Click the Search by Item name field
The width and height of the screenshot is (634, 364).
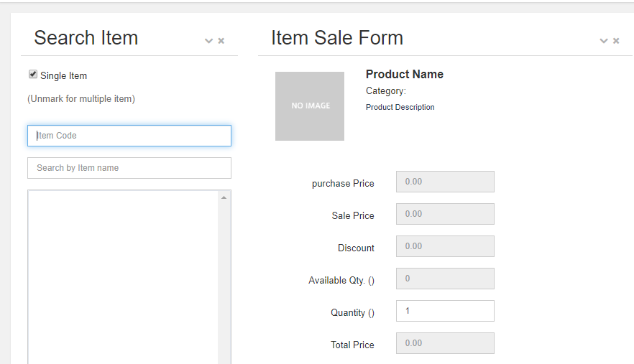pos(129,168)
